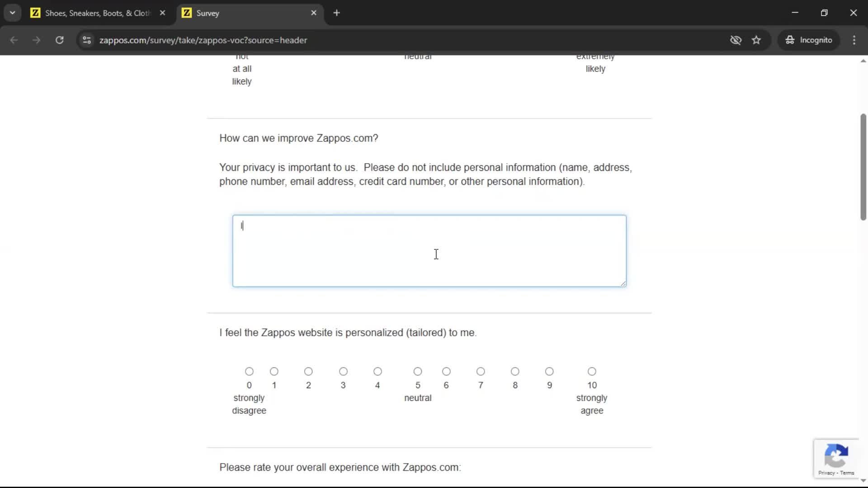Select rating 3 for personalized website

pos(343,371)
